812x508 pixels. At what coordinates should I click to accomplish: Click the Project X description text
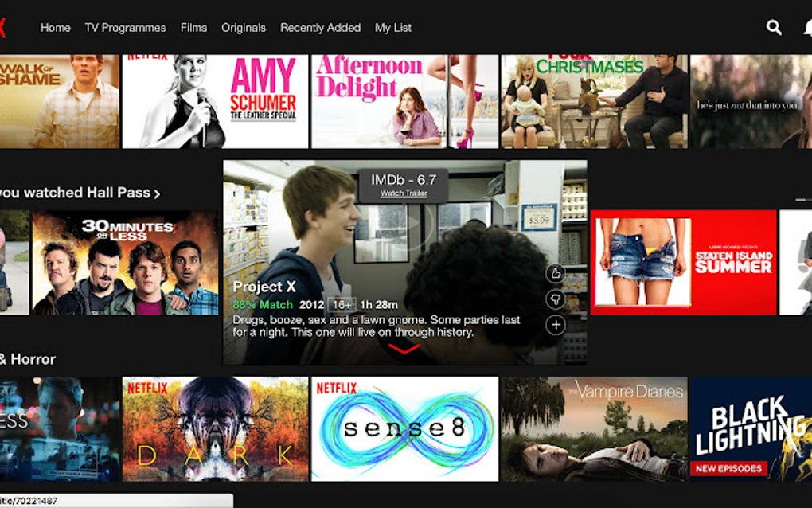click(376, 326)
